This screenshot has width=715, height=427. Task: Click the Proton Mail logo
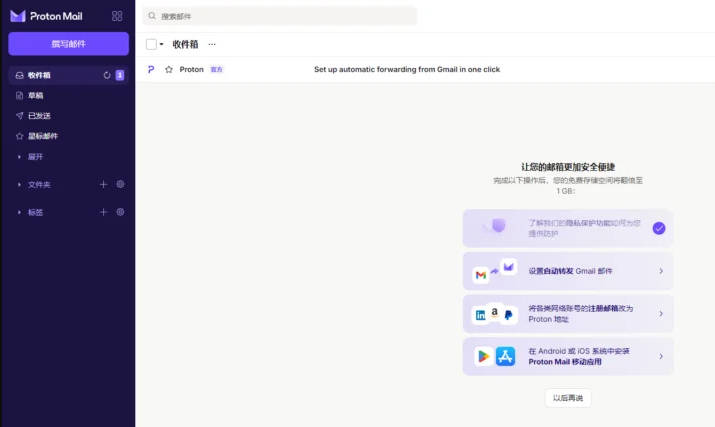pos(46,16)
